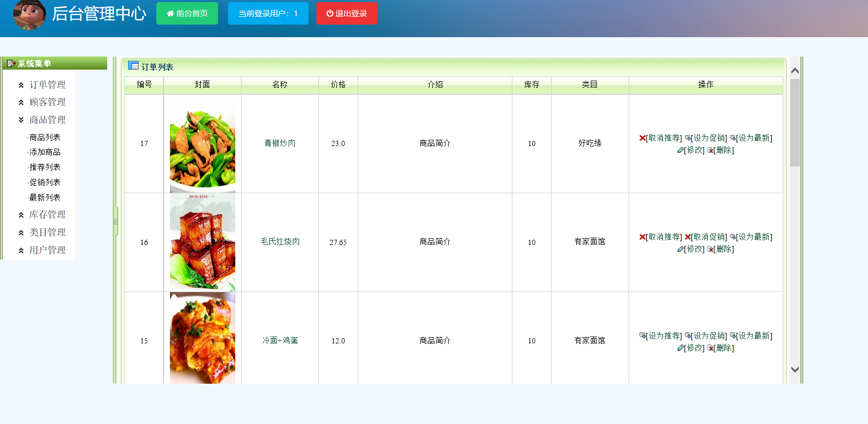Expand the 用户管理 menu chevron
The image size is (868, 424).
[x=21, y=250]
